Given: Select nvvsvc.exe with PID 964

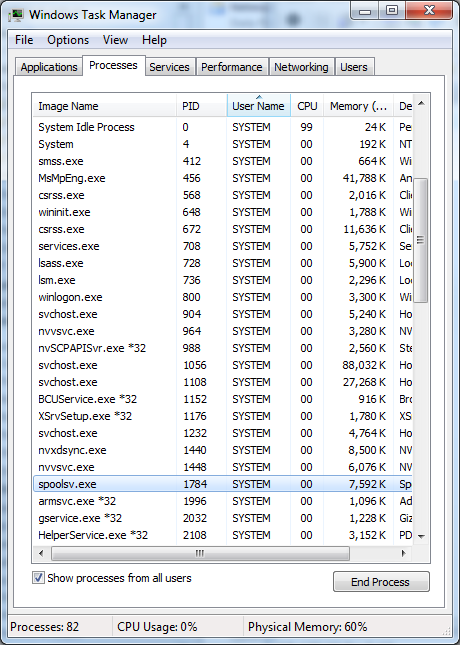Looking at the screenshot, I should [x=223, y=331].
